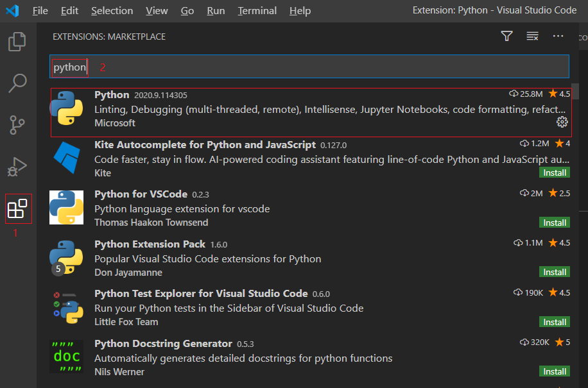The width and height of the screenshot is (588, 388).
Task: Install the Python Extension Pack
Action: (554, 272)
